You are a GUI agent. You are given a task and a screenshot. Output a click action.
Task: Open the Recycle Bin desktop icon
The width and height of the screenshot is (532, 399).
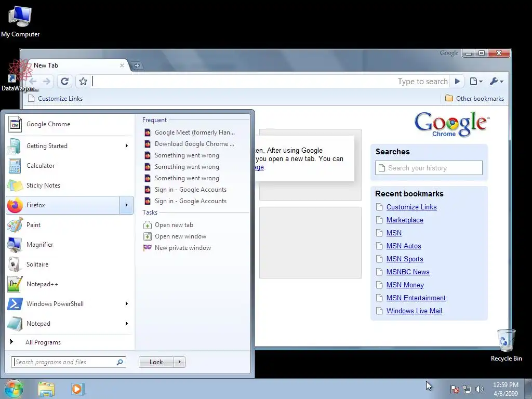[506, 345]
